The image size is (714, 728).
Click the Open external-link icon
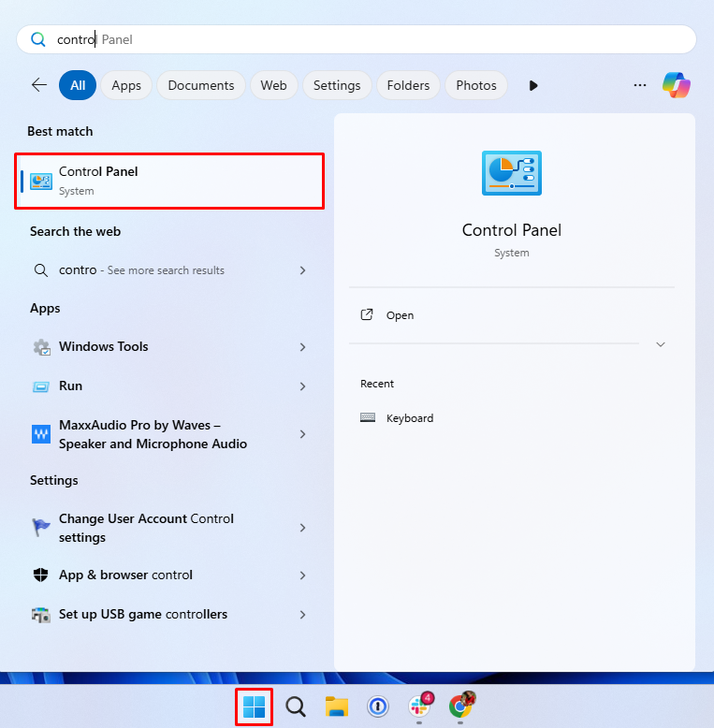[367, 314]
